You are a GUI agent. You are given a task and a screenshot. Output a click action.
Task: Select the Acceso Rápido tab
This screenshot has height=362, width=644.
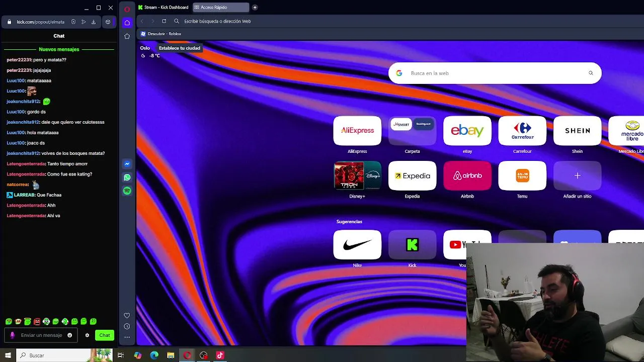pyautogui.click(x=221, y=8)
